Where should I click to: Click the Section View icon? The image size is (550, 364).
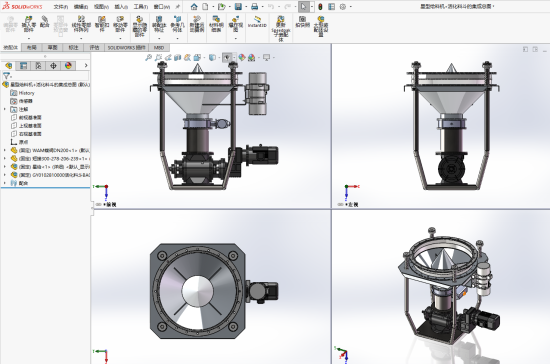click(x=178, y=57)
